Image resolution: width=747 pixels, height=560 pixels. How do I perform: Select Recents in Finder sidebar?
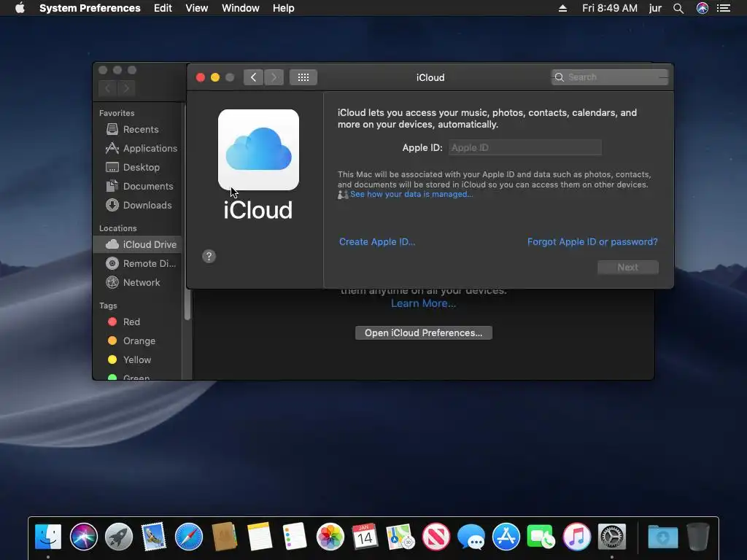click(138, 130)
